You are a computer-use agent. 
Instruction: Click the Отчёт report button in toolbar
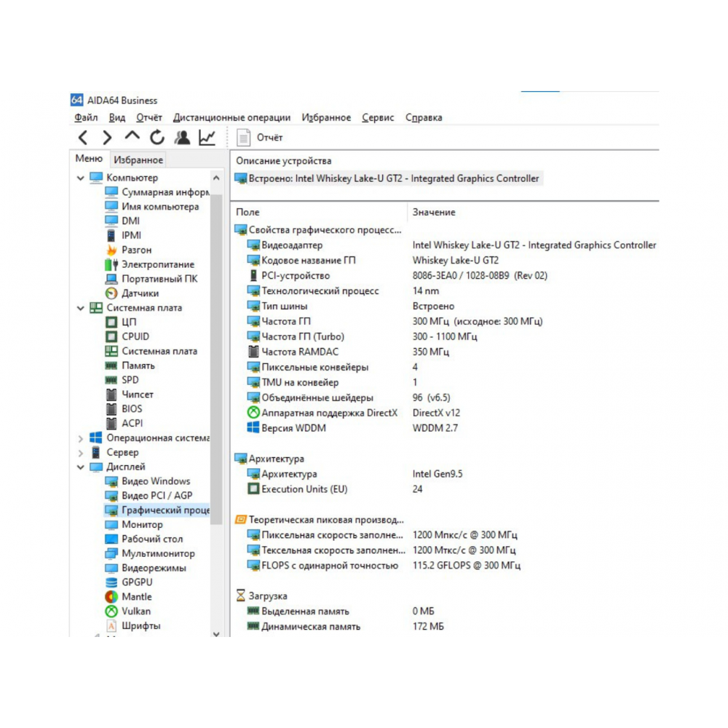[x=260, y=138]
